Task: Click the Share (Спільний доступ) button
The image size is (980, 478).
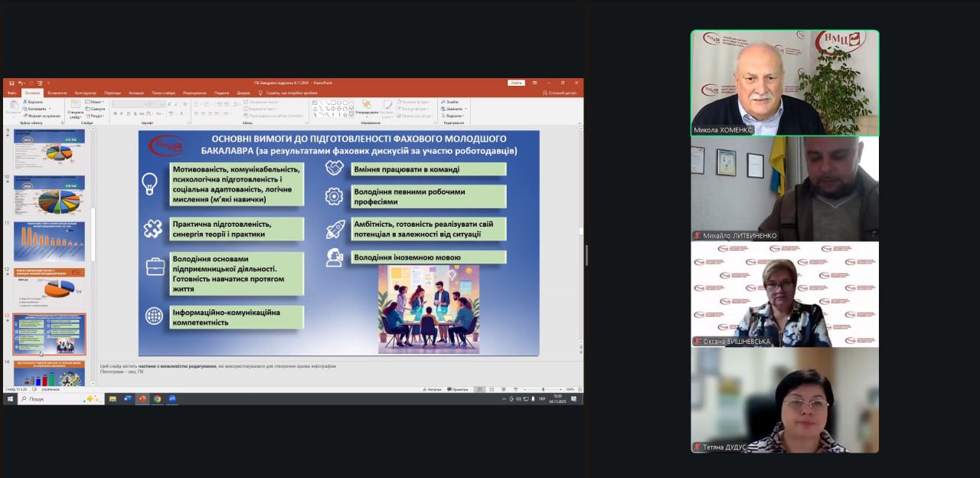Action: 561,93
